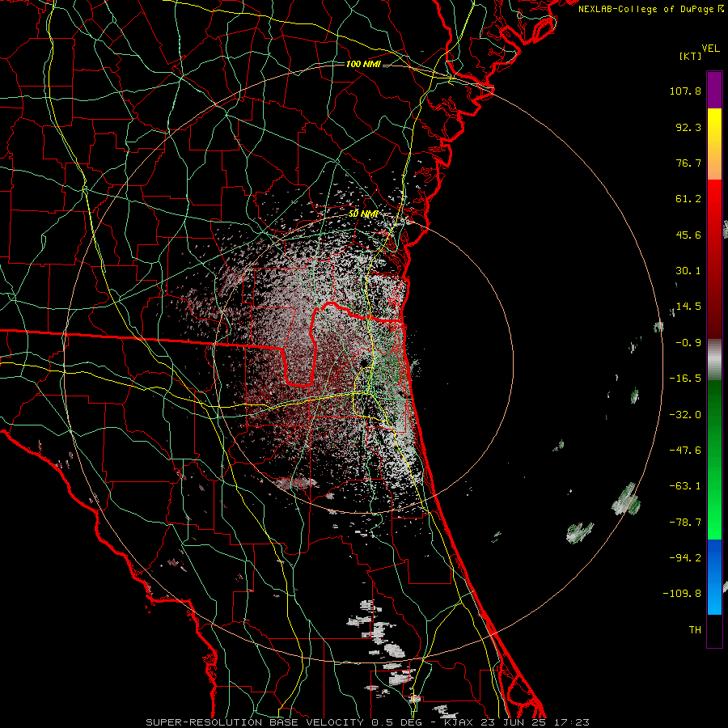Click the purple segment of the velocity color bar
The height and width of the screenshot is (728, 728).
point(714,90)
